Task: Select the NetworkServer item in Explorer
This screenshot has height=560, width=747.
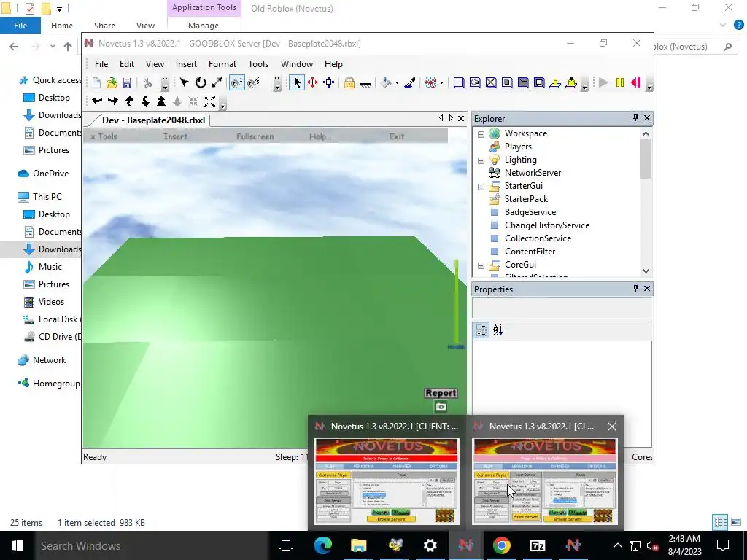Action: [x=533, y=173]
